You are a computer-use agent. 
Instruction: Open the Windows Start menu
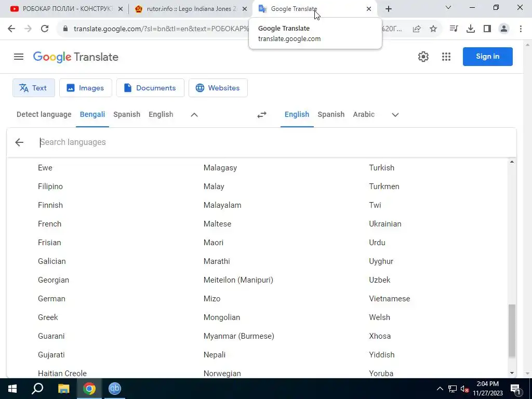[x=12, y=389]
